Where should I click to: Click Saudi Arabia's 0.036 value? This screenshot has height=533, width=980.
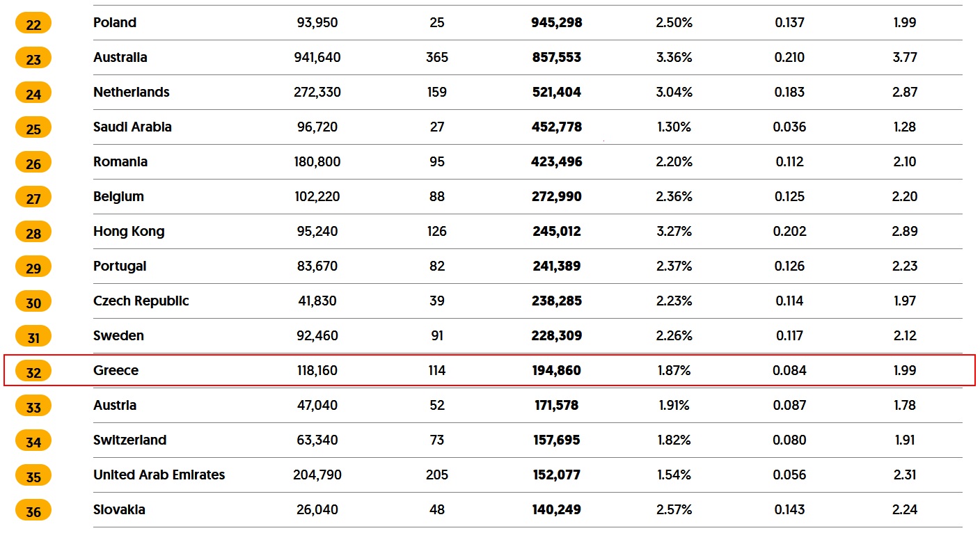(x=790, y=127)
